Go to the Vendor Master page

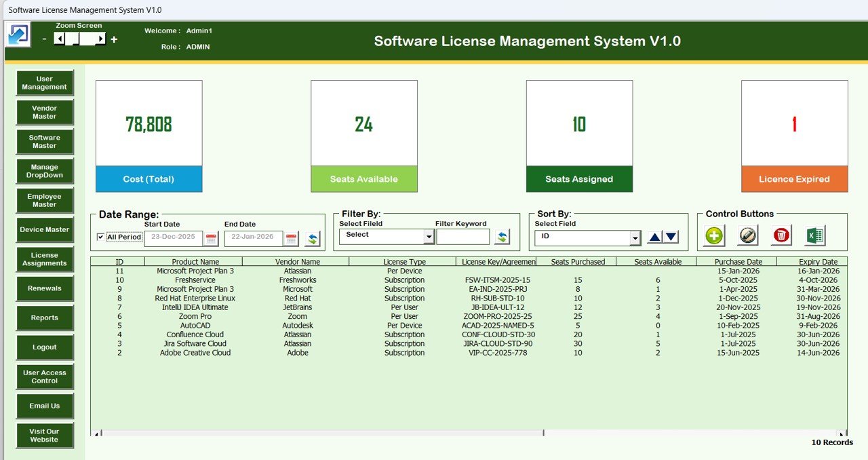(45, 112)
